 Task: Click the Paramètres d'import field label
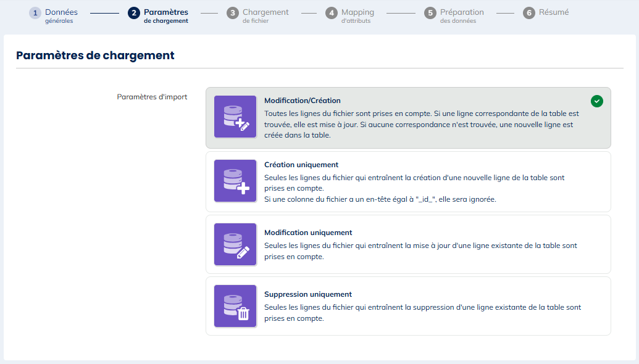coord(152,97)
